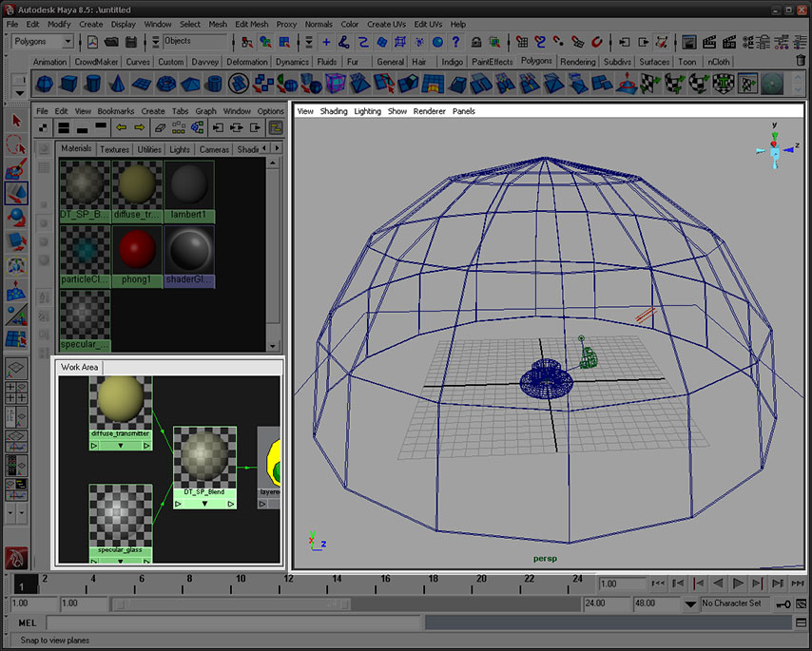Toggle snap to curves

(x=540, y=42)
